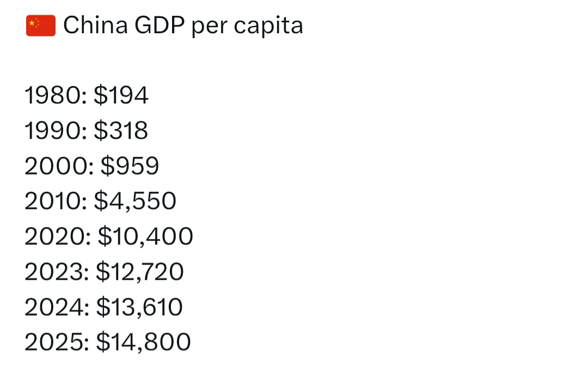Select the 2024: $13,610 line

104,307
